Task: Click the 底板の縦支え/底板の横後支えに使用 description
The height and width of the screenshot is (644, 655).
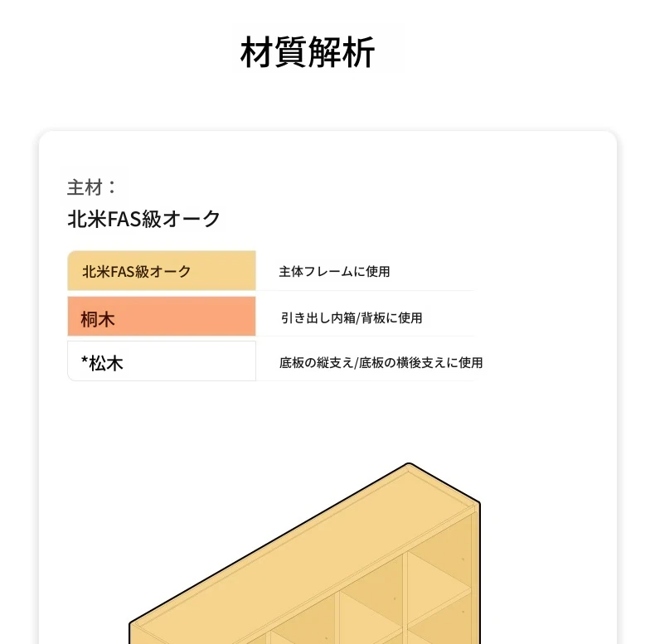Action: pyautogui.click(x=381, y=362)
